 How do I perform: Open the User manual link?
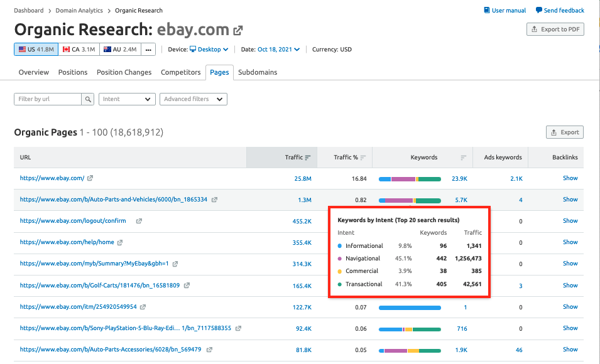point(505,10)
